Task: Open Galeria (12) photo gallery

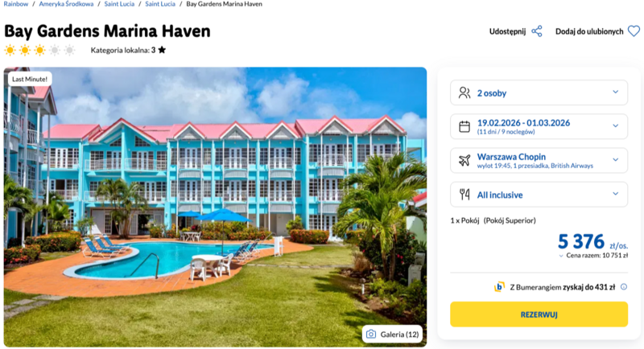Action: [393, 334]
